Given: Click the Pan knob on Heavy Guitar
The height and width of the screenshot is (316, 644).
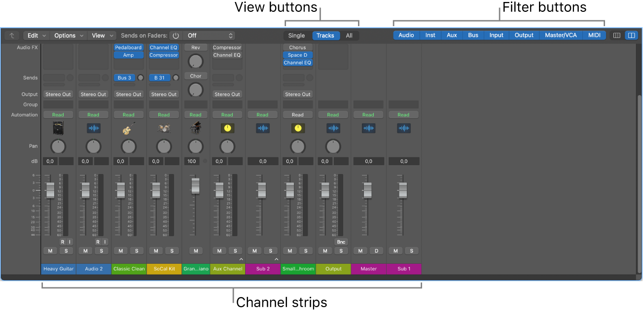Looking at the screenshot, I should pos(58,146).
